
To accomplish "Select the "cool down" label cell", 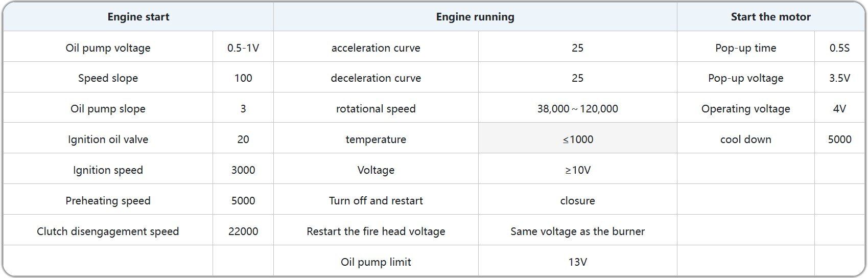I will pyautogui.click(x=745, y=140).
